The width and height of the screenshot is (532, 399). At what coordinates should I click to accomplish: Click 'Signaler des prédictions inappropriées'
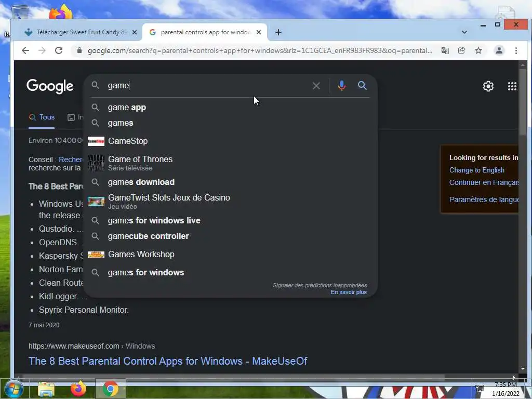click(x=320, y=285)
